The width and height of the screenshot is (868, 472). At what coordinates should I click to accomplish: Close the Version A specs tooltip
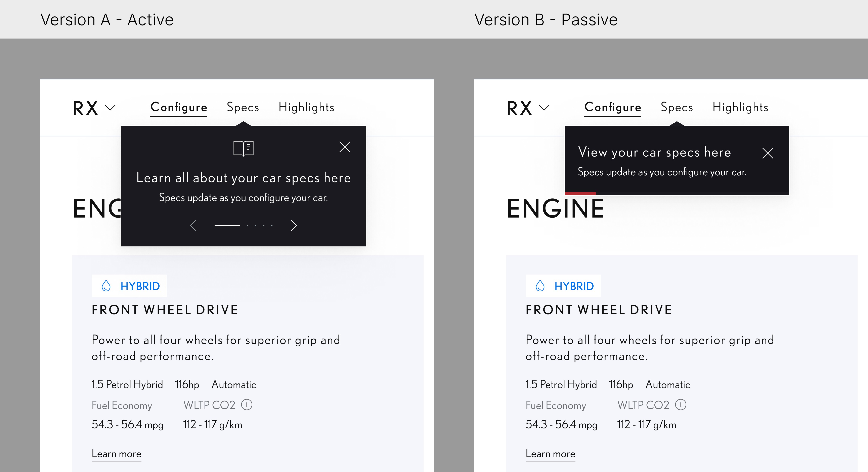coord(344,147)
